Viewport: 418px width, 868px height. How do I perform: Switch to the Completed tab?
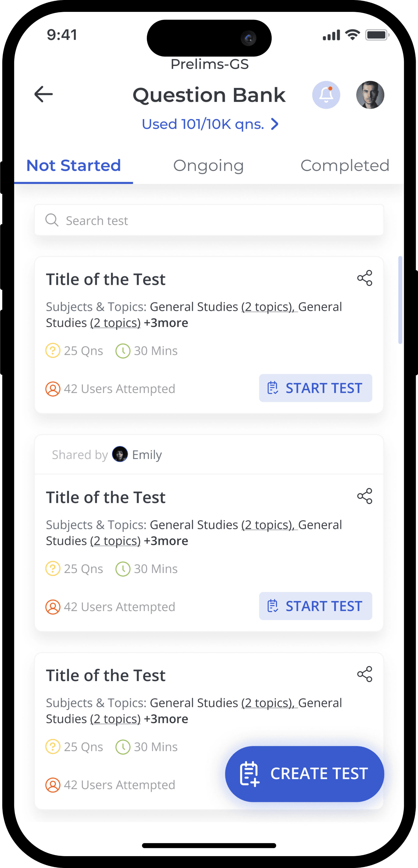[345, 166]
